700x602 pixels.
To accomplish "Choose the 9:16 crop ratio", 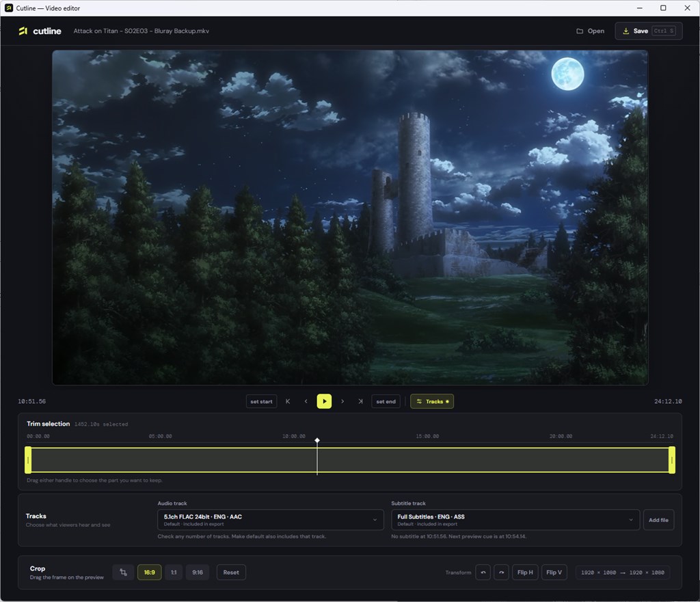I will coord(198,572).
